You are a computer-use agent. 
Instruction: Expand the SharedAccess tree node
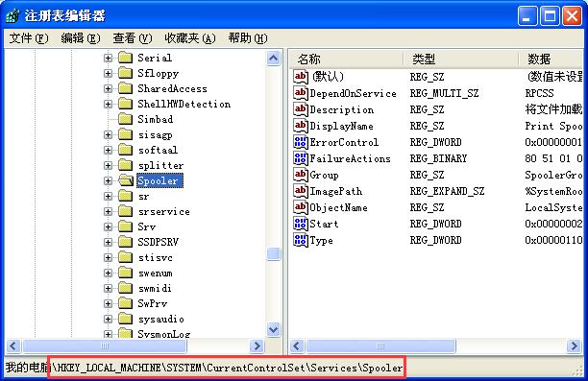tap(108, 88)
